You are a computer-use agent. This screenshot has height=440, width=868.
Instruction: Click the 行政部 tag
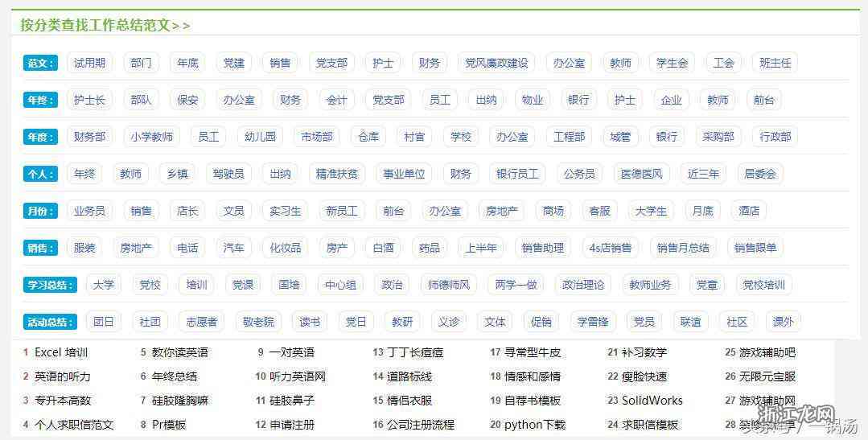pyautogui.click(x=775, y=137)
